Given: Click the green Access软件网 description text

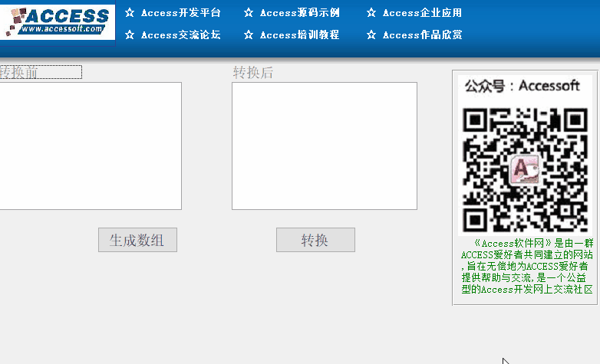Looking at the screenshot, I should click(x=527, y=266).
